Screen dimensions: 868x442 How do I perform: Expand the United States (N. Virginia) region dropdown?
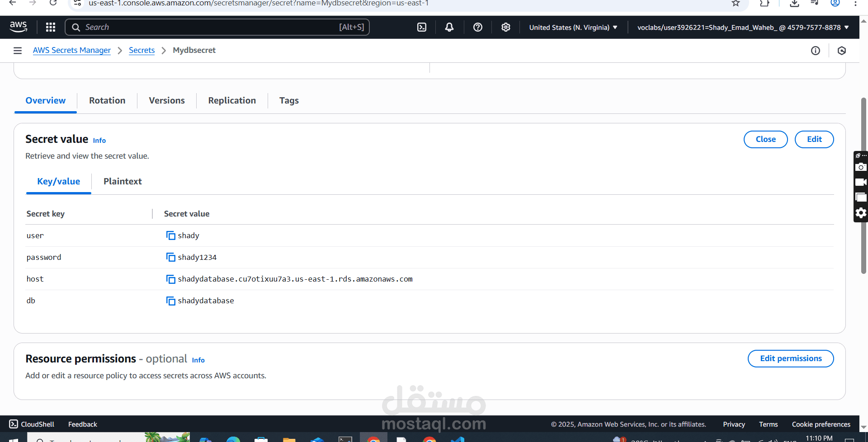(573, 28)
